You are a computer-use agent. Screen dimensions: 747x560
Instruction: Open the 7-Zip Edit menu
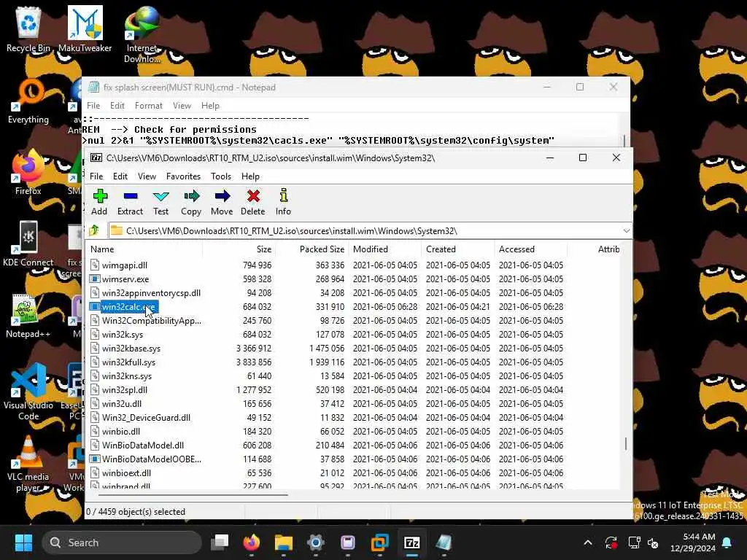click(120, 176)
